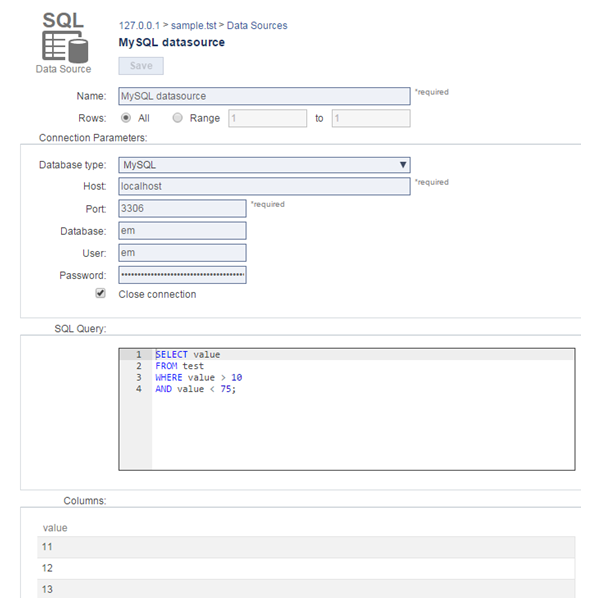Click line 1 SELECT value in editor
Image resolution: width=602 pixels, height=606 pixels.
point(188,354)
